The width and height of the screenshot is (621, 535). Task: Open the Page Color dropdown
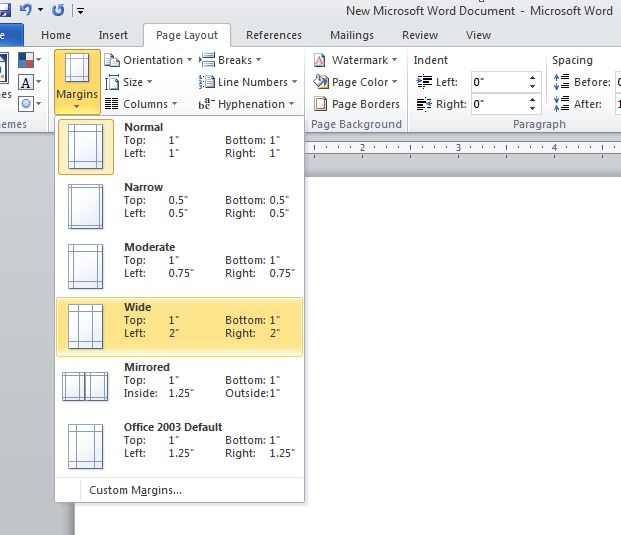coord(355,82)
